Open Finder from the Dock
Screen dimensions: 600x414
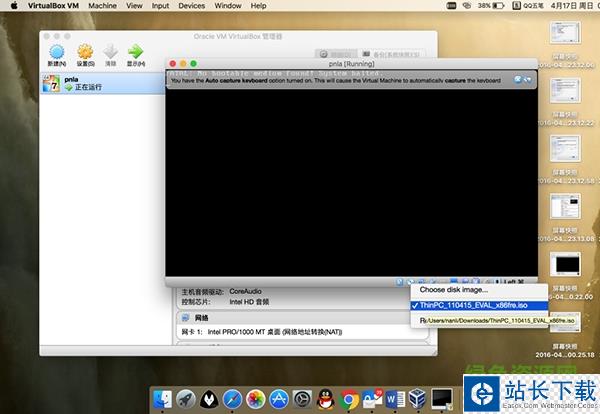[x=162, y=399]
